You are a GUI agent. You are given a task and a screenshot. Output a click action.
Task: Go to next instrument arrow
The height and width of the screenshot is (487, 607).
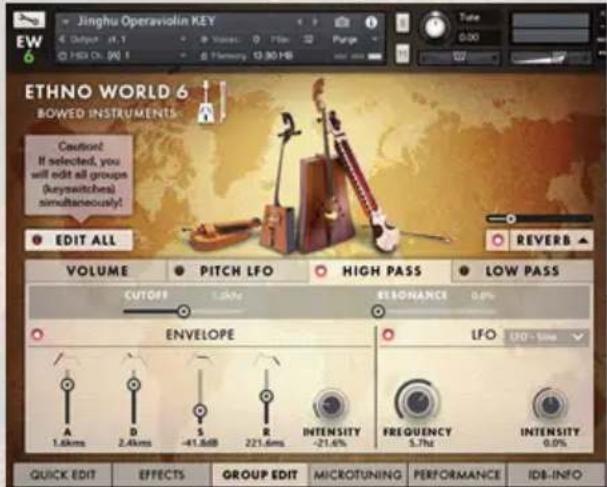click(x=315, y=22)
